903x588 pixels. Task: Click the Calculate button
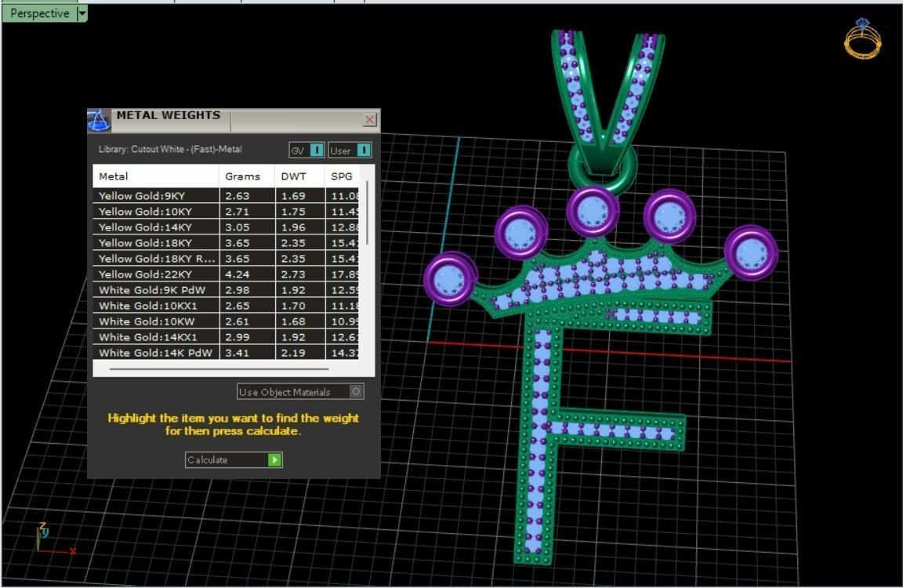[x=234, y=459]
